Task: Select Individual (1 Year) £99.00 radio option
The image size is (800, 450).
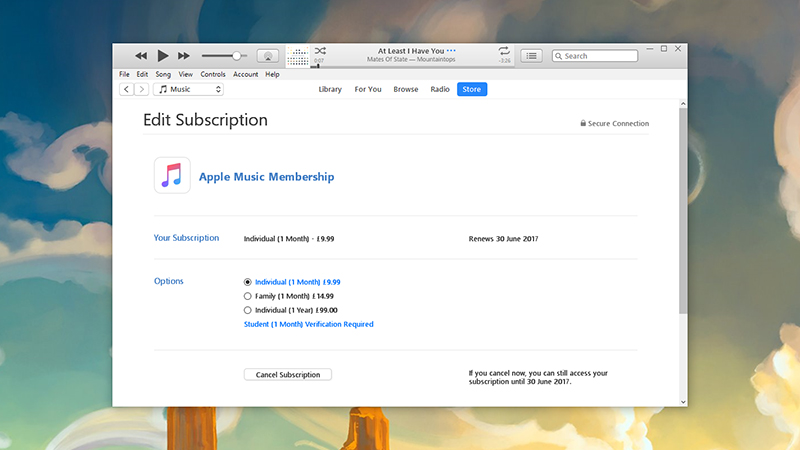Action: (x=247, y=310)
